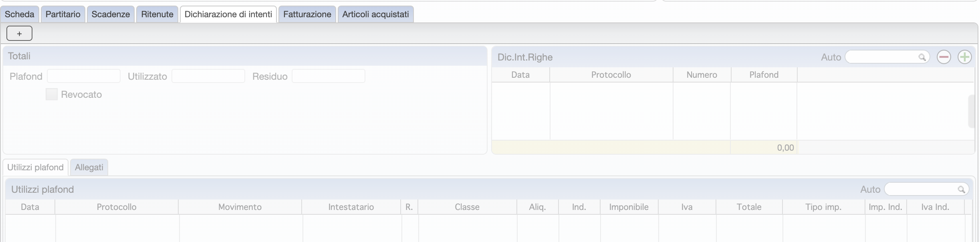The width and height of the screenshot is (980, 242).
Task: Click the Plafond input field in Totali
Action: point(84,76)
